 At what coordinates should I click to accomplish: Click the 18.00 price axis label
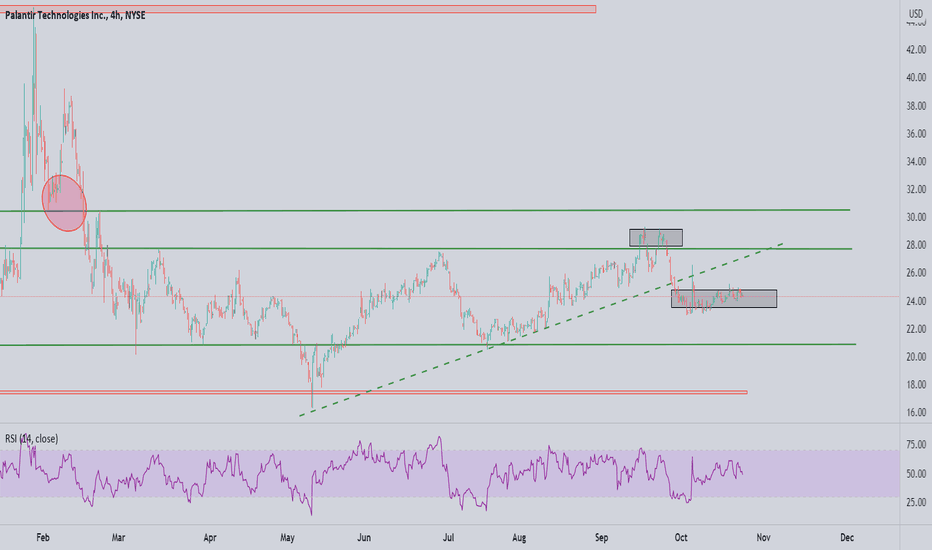(x=916, y=385)
